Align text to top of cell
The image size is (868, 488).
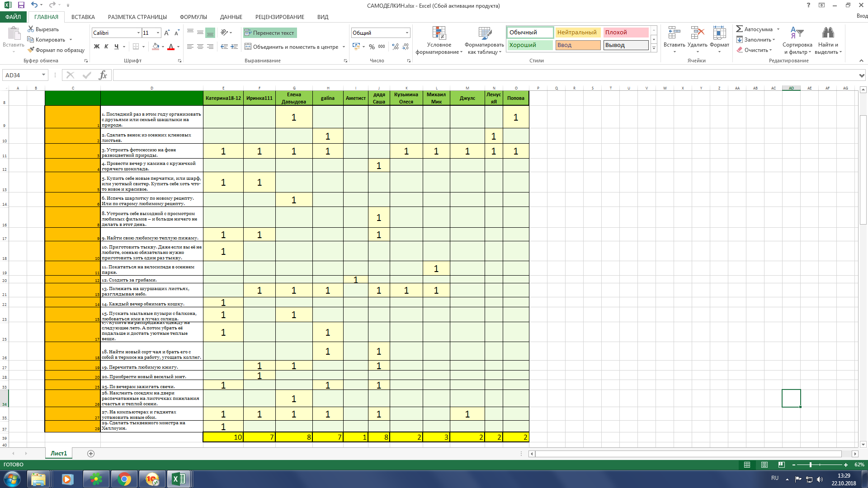[190, 33]
